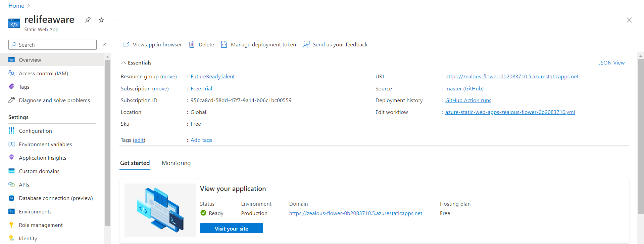
Task: Click the Database connection (preview) icon
Action: (x=11, y=198)
